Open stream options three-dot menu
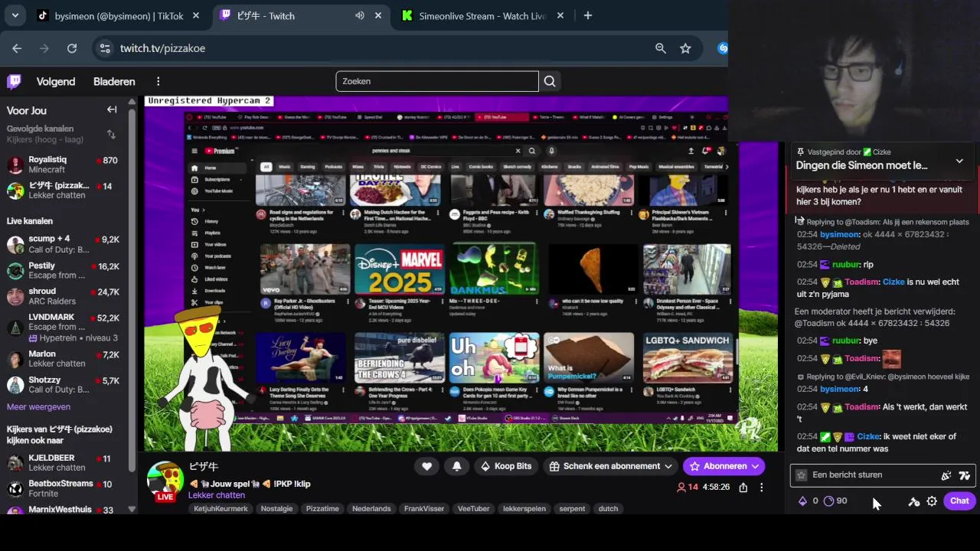Screen dimensions: 980x551 (x=761, y=487)
